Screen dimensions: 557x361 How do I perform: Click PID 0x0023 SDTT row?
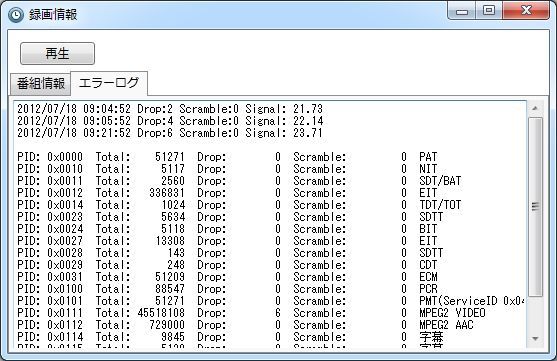230,217
